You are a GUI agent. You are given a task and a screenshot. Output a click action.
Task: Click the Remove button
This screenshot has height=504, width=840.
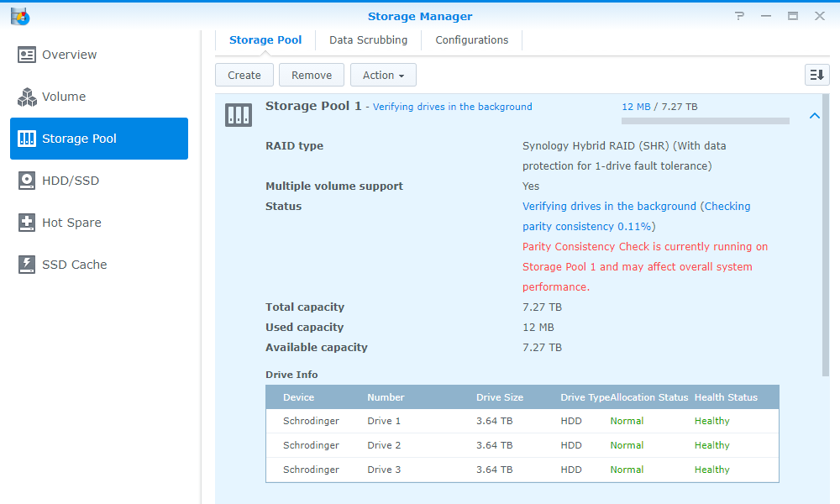tap(312, 75)
